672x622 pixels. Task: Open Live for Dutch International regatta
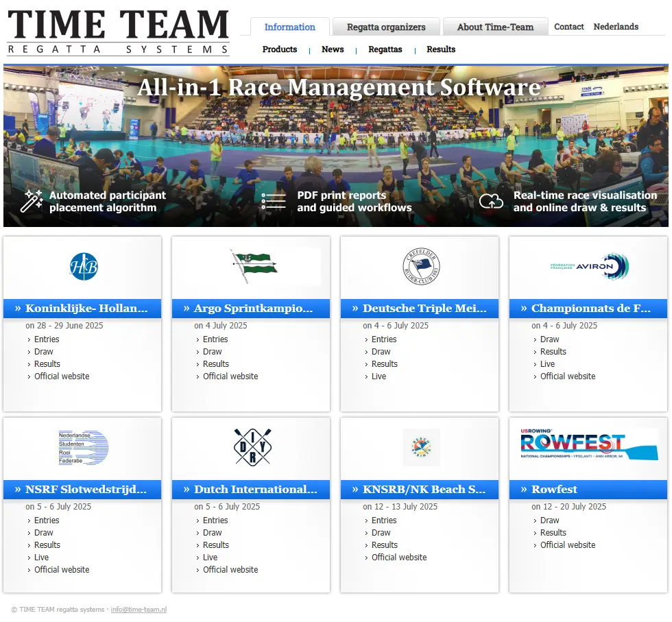pos(210,558)
